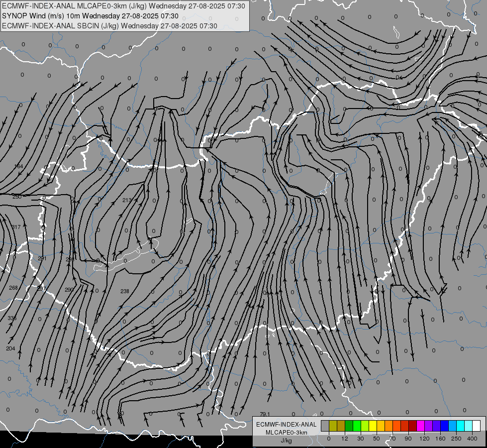
Task: Click the map value 317
Action: point(16,227)
